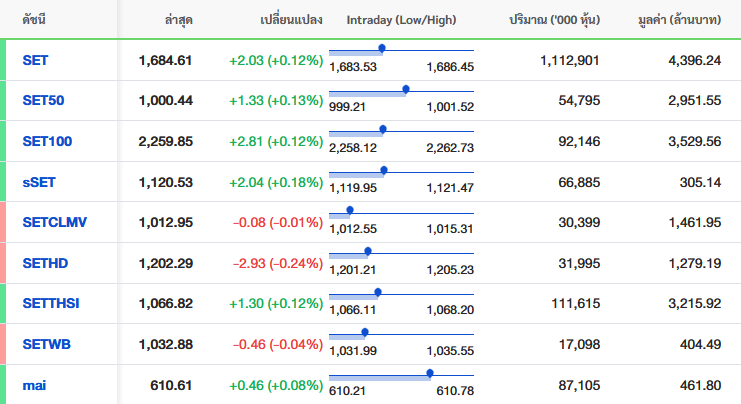Click the SET volume 1,112,901
Image resolution: width=741 pixels, height=404 pixels.
coord(569,60)
